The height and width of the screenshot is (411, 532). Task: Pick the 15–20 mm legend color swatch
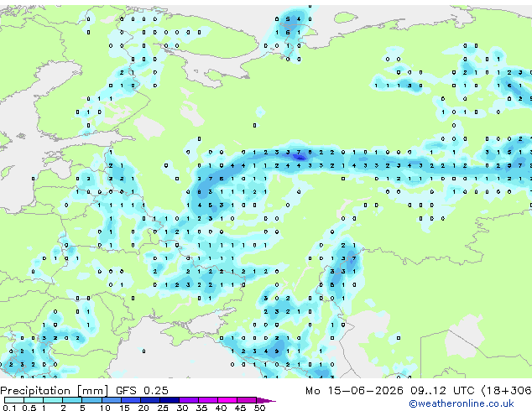(130, 400)
